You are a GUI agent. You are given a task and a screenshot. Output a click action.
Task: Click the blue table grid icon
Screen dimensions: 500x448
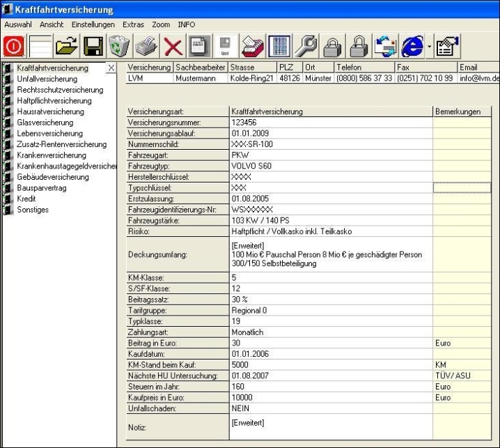[279, 46]
